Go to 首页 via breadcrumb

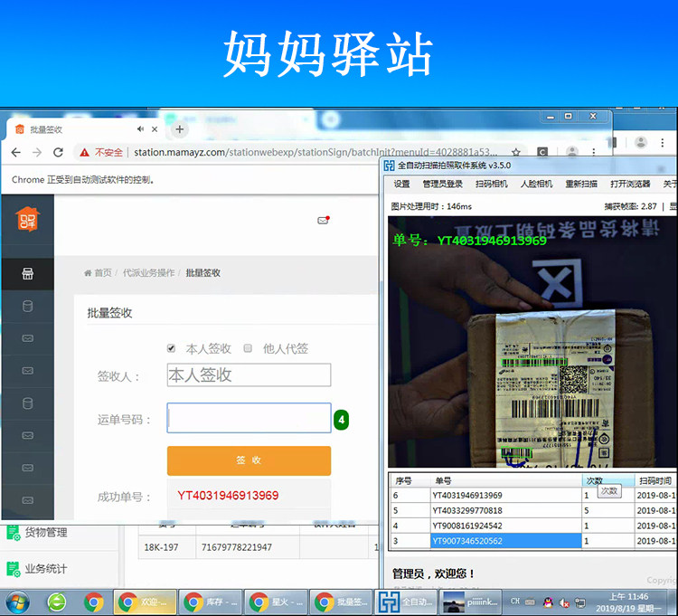[x=103, y=273]
